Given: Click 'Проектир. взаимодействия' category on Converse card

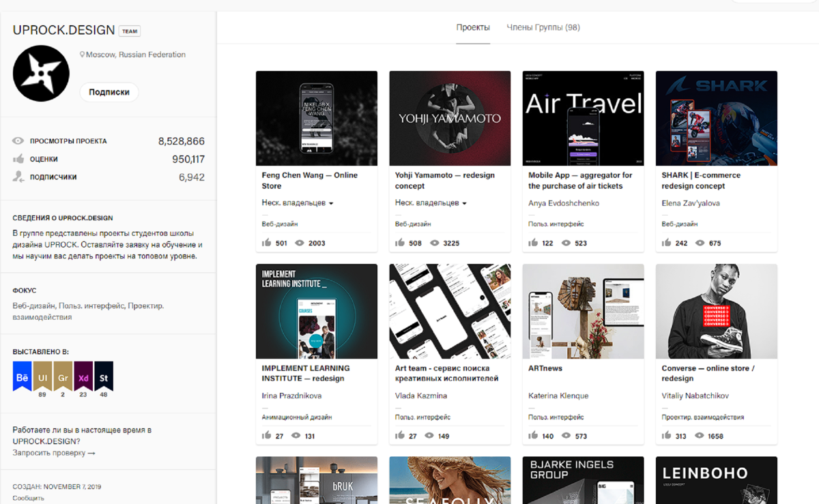Looking at the screenshot, I should (x=702, y=417).
